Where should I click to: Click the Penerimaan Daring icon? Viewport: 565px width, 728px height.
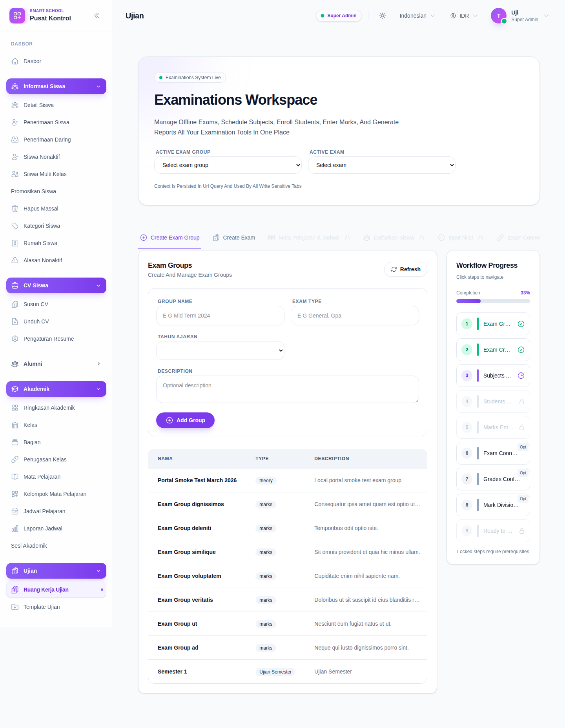click(x=15, y=140)
